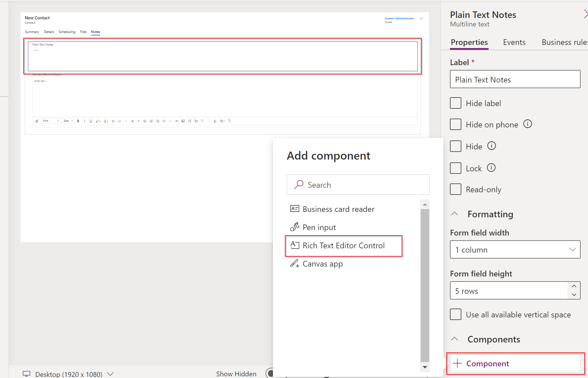Toggle Use all available vertical space
This screenshot has width=588, height=378.
point(455,314)
